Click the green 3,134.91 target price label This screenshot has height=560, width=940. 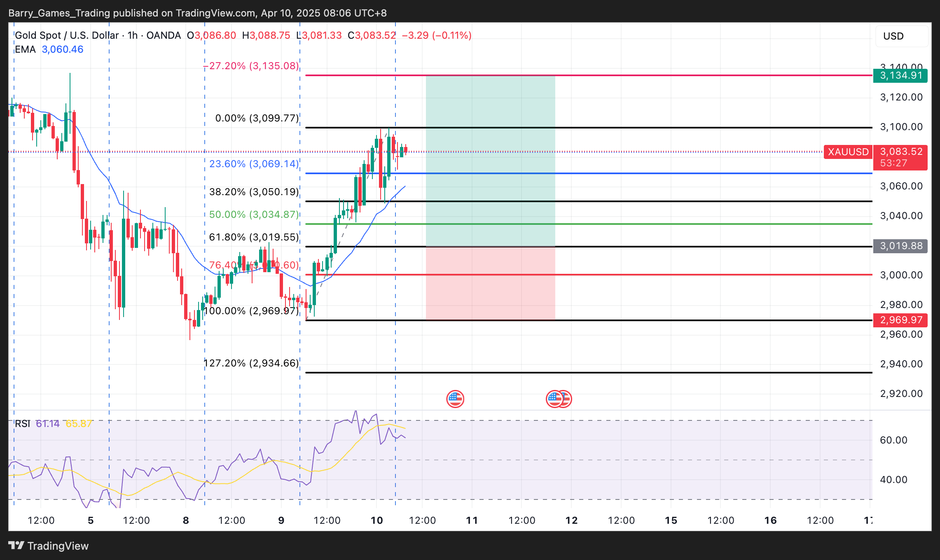(x=900, y=76)
